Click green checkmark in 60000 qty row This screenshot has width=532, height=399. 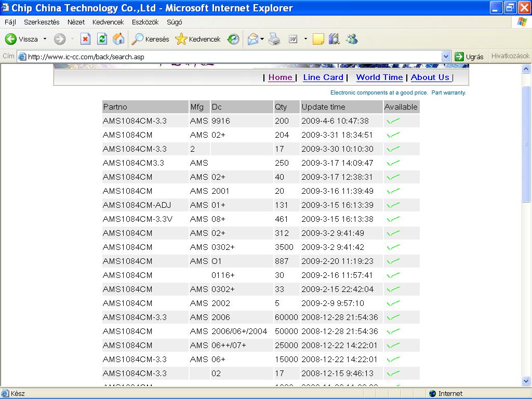click(393, 317)
